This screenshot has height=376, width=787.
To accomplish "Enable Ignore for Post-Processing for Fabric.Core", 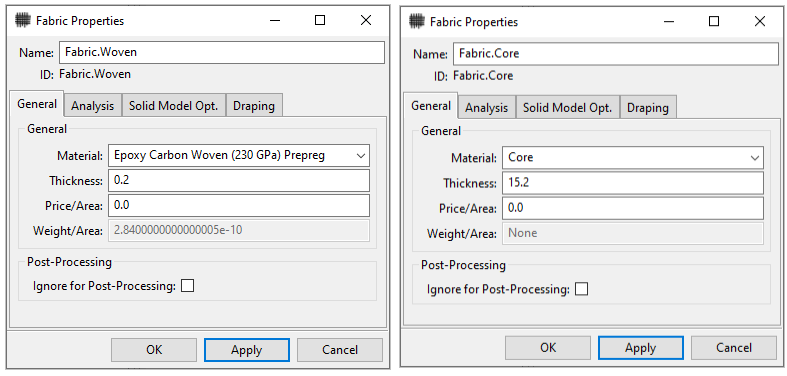I will (582, 289).
